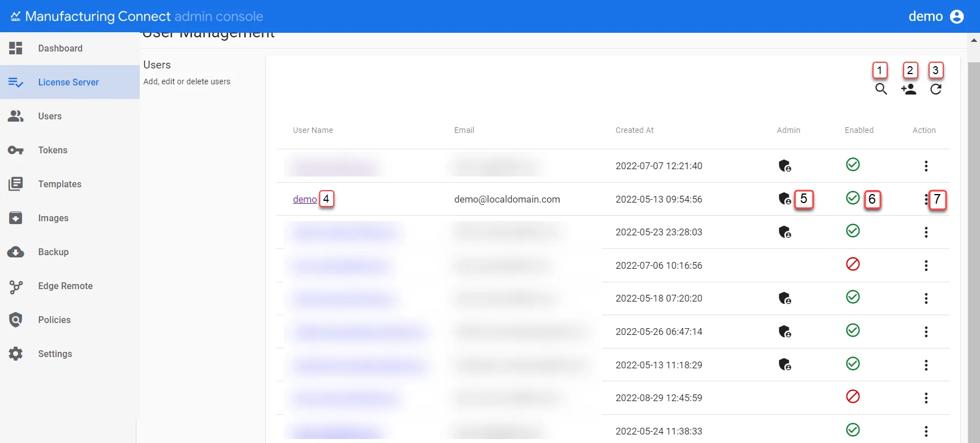Viewport: 980px width, 443px height.
Task: Open action menu for 2022-08-29 12:45:59 row
Action: pos(926,398)
